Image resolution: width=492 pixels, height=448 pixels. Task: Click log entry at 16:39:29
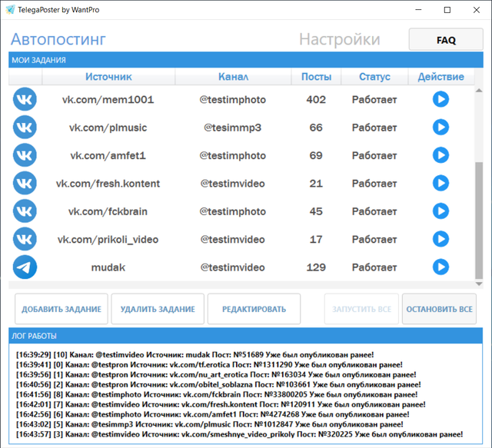(194, 355)
